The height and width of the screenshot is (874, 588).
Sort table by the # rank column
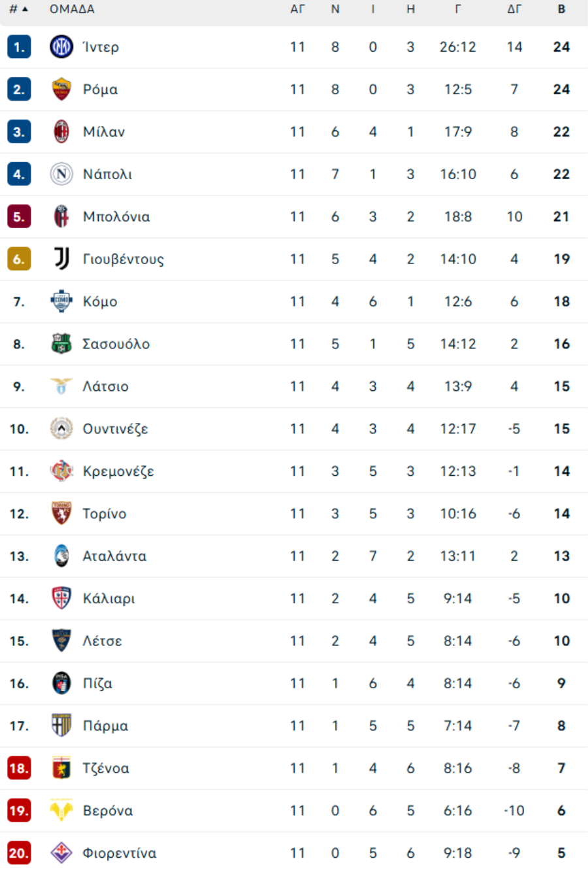tap(18, 9)
